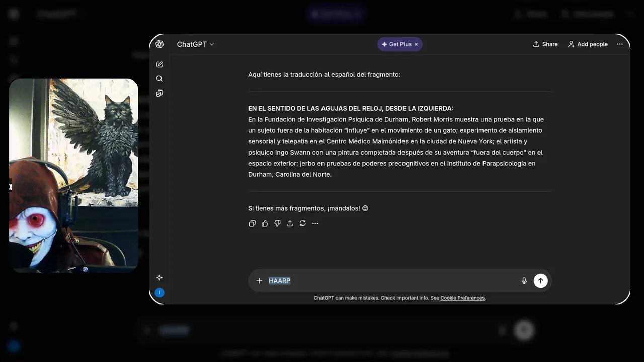The image size is (644, 362).
Task: Open more actions under the response
Action: [x=315, y=223]
